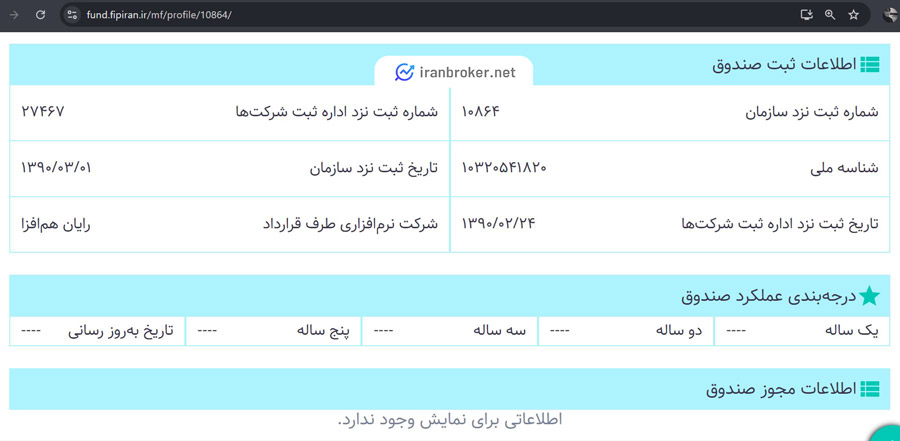Screen dimensions: 900x441
Task: Click the label تاریخ ثبت نزد سازمان
Action: (374, 168)
